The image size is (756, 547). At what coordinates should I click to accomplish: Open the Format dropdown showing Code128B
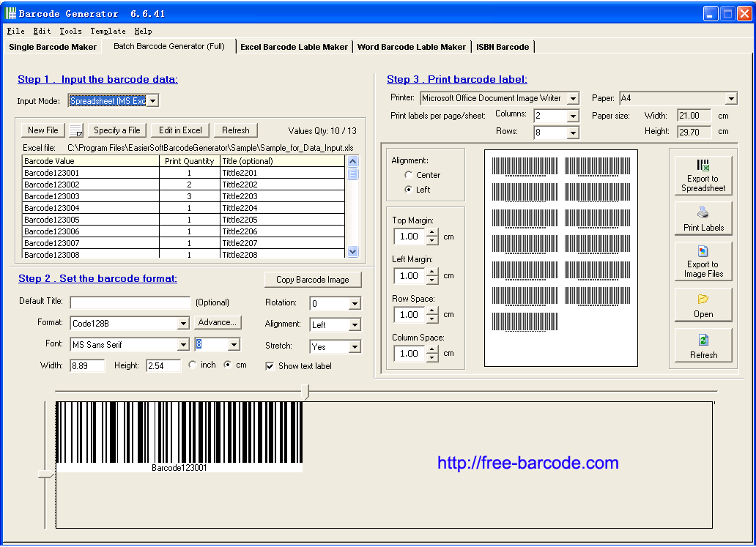[183, 323]
